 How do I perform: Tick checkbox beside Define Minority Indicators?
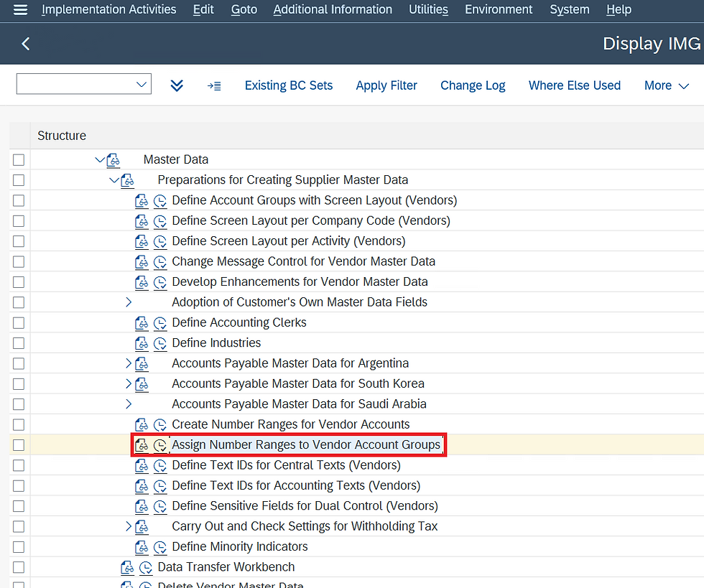click(x=19, y=547)
